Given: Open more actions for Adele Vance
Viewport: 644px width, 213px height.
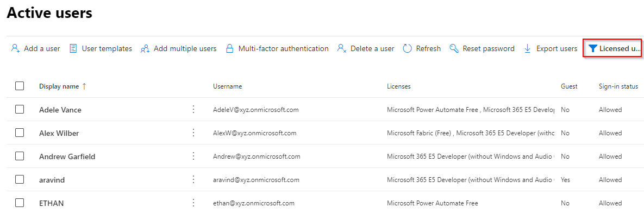Looking at the screenshot, I should [x=193, y=110].
